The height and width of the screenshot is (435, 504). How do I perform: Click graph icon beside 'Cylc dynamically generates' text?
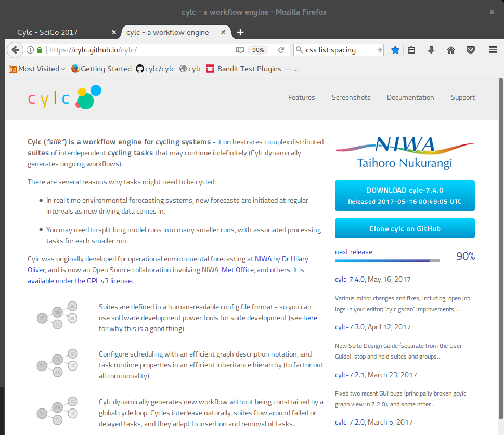[x=58, y=411]
